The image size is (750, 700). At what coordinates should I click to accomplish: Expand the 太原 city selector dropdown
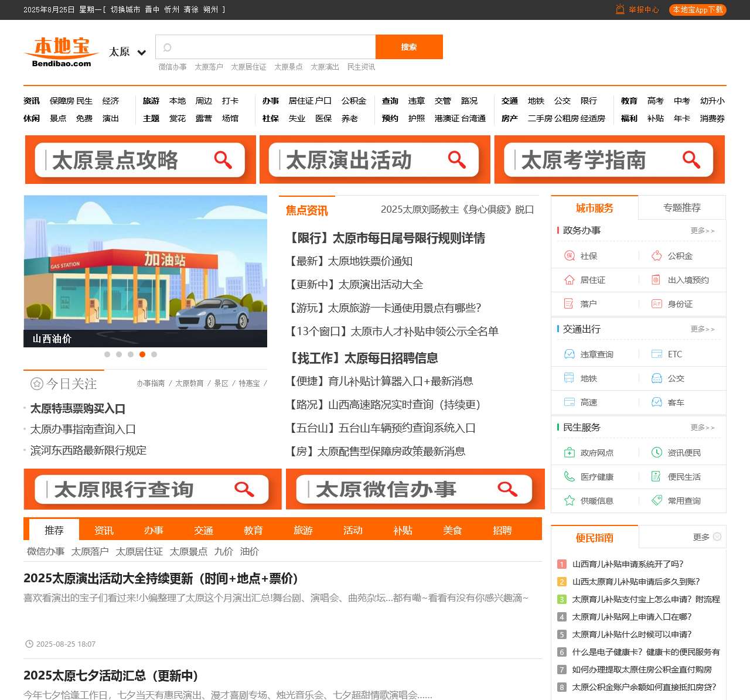click(x=127, y=52)
